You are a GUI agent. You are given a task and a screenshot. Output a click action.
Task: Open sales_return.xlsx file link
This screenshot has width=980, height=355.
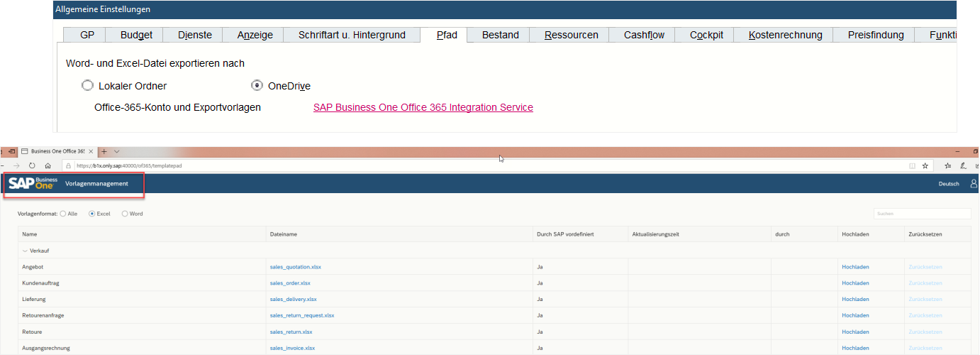click(x=291, y=332)
